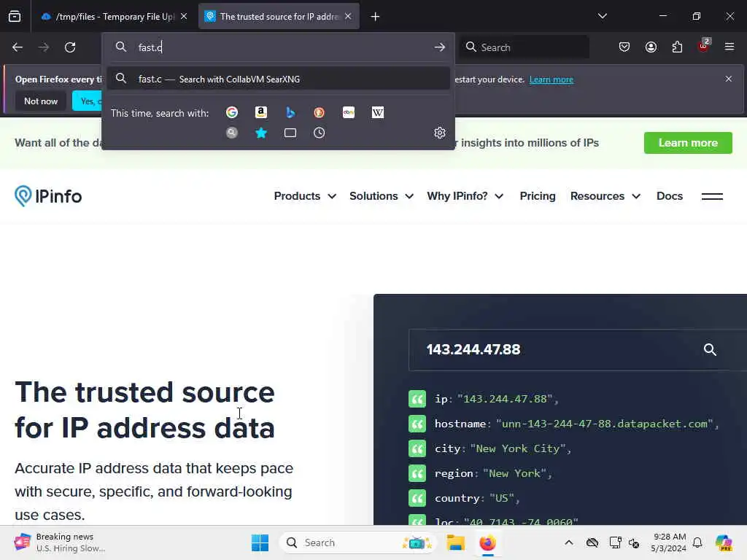Open Extensions puzzle icon
This screenshot has height=560, width=747.
pyautogui.click(x=677, y=47)
